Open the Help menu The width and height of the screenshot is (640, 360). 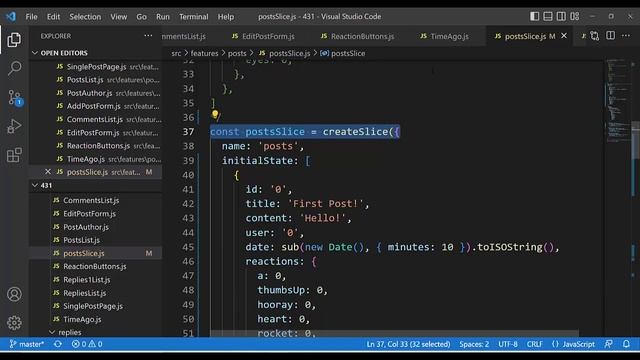[x=226, y=17]
